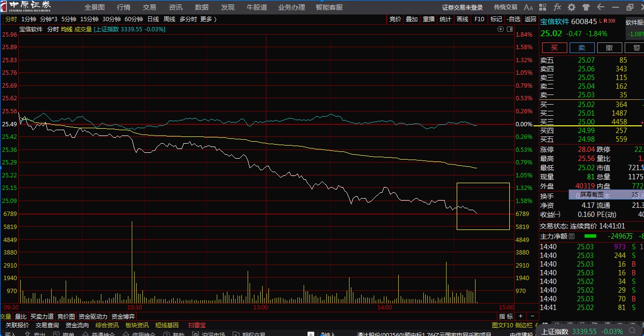Open the 交易 menu
Screen dimensions: 644x336
click(150, 7)
